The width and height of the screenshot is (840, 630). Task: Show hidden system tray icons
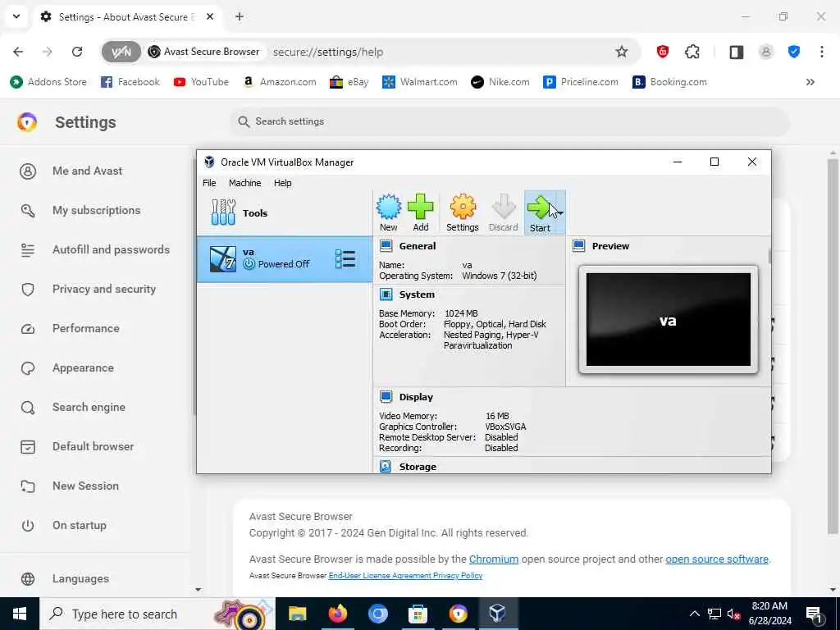click(694, 614)
